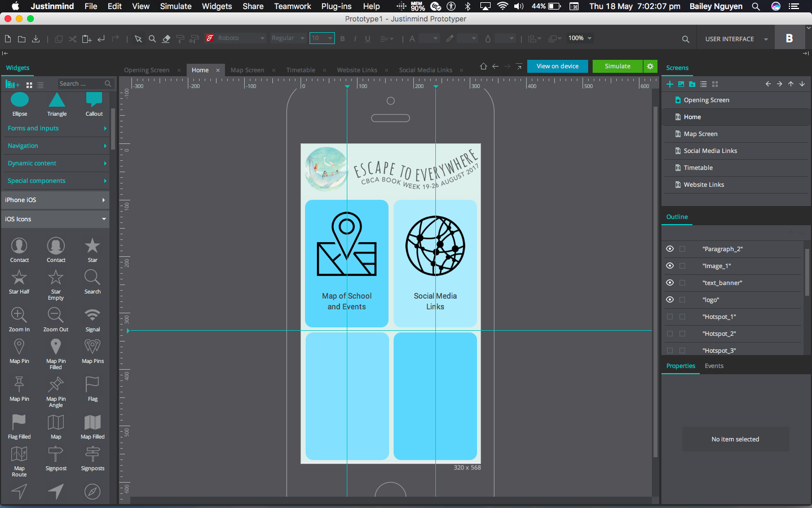Open the simulation settings gear

650,67
